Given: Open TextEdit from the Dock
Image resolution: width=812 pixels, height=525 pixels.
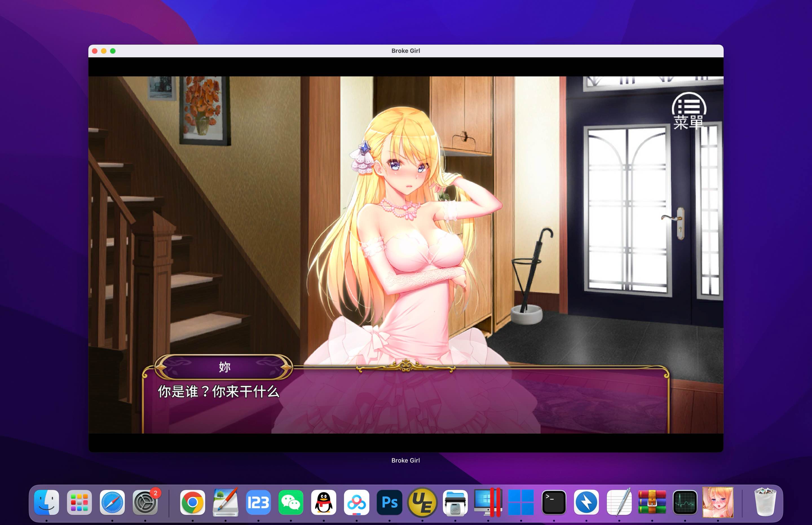Looking at the screenshot, I should point(619,502).
